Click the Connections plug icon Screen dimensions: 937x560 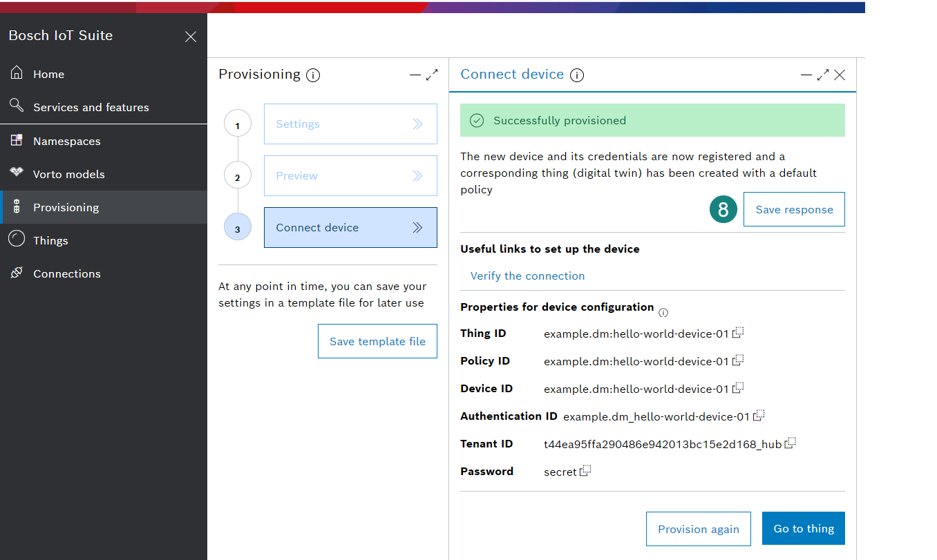(17, 273)
